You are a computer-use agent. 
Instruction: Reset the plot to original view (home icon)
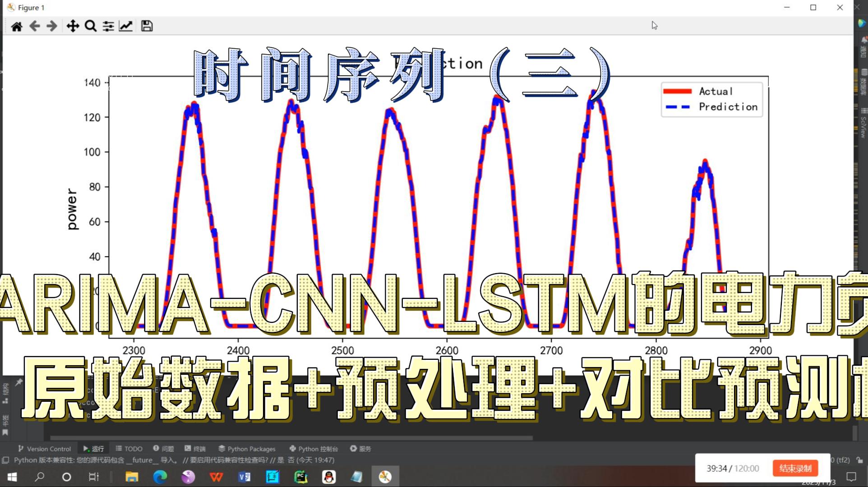(17, 26)
